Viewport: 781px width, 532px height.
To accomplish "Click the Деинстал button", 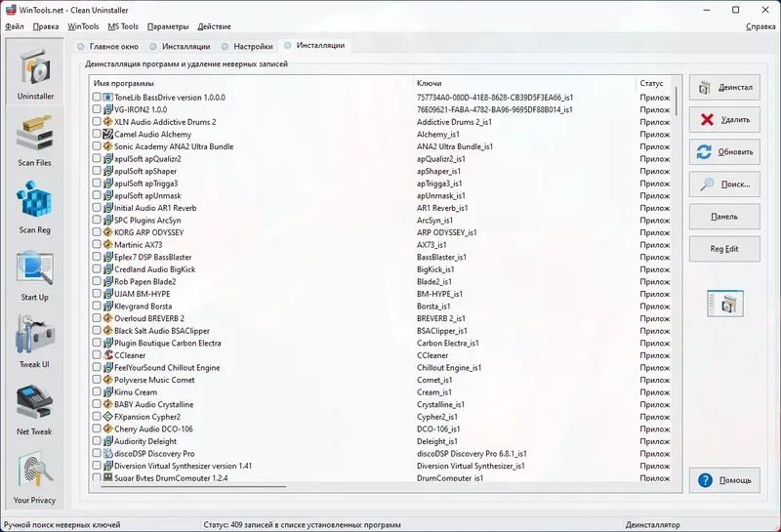I will 724,87.
